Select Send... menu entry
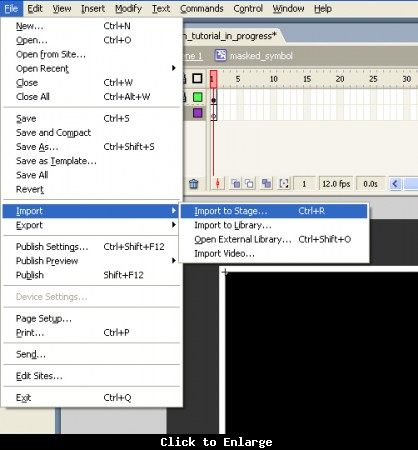This screenshot has height=450, width=418. tap(91, 354)
